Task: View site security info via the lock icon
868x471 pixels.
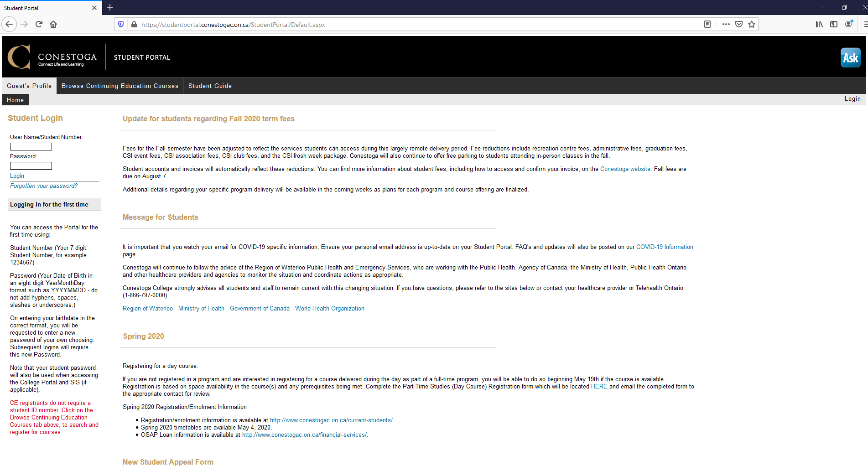Action: pyautogui.click(x=134, y=24)
